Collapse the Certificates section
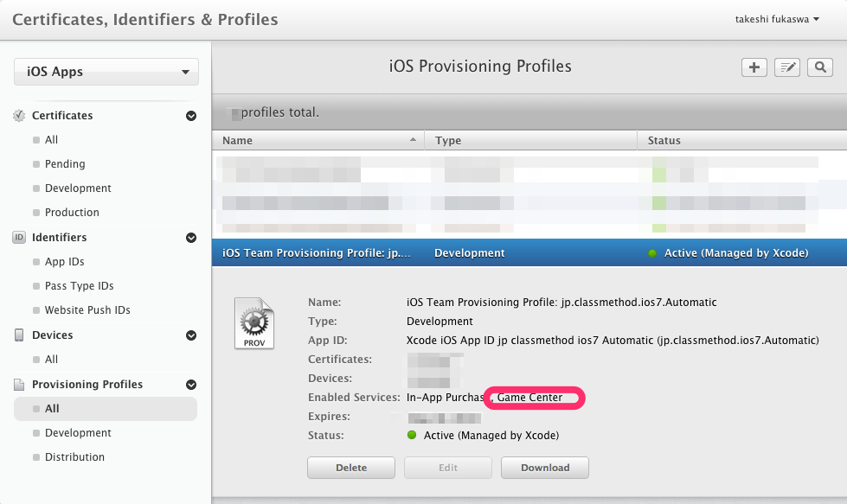 tap(190, 115)
